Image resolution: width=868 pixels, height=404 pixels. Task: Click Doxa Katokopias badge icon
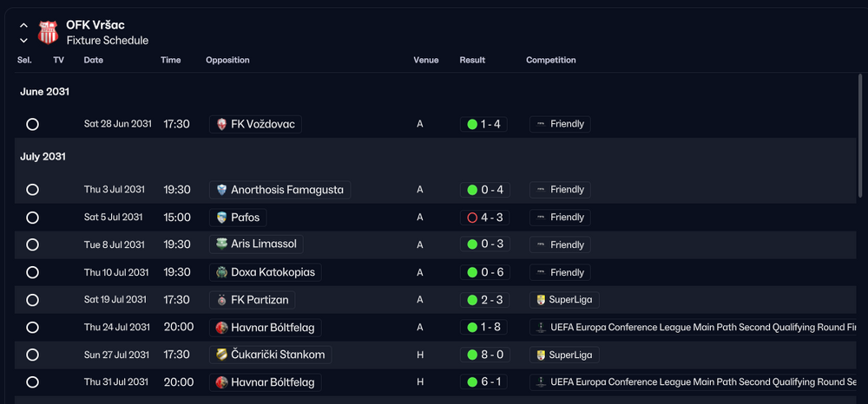coord(222,272)
